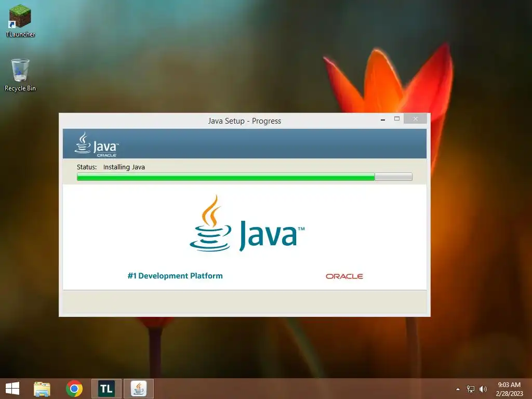Maximize the Java Setup window
This screenshot has height=399, width=532.
(396, 119)
